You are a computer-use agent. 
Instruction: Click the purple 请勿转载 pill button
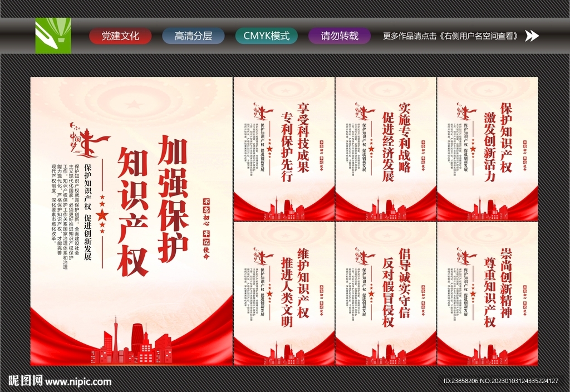pyautogui.click(x=340, y=36)
